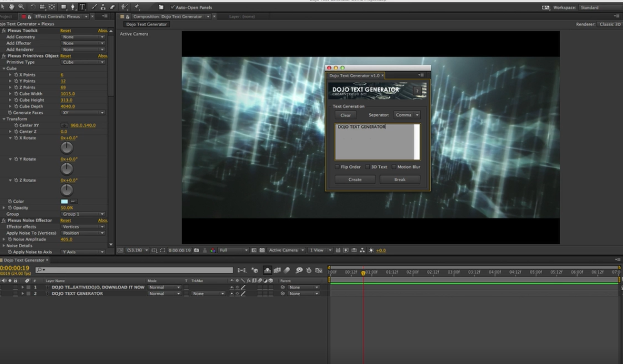
Task: Check Motion Blur in Dojo Text Generator
Action: click(394, 167)
